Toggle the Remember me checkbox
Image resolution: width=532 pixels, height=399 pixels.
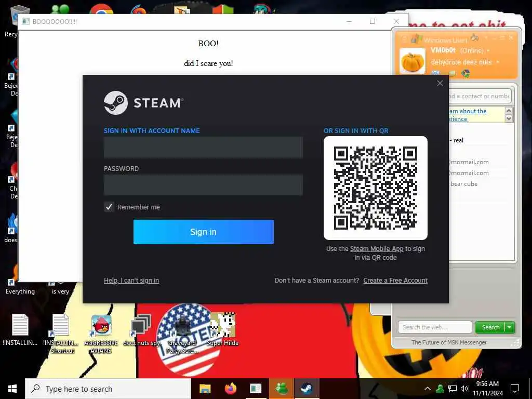pos(109,207)
